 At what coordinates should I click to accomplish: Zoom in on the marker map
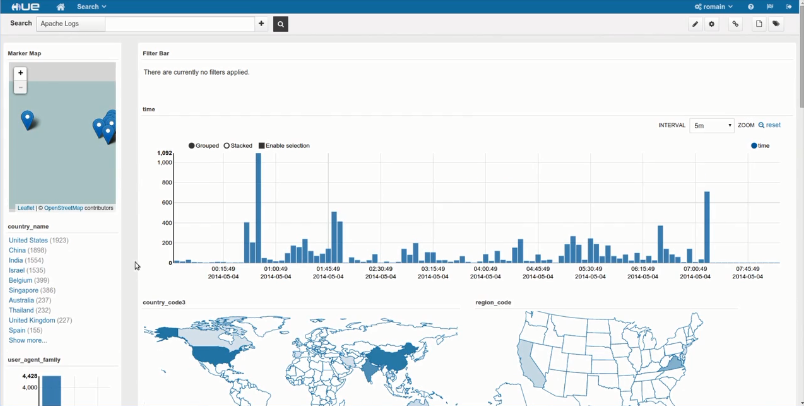[x=21, y=73]
